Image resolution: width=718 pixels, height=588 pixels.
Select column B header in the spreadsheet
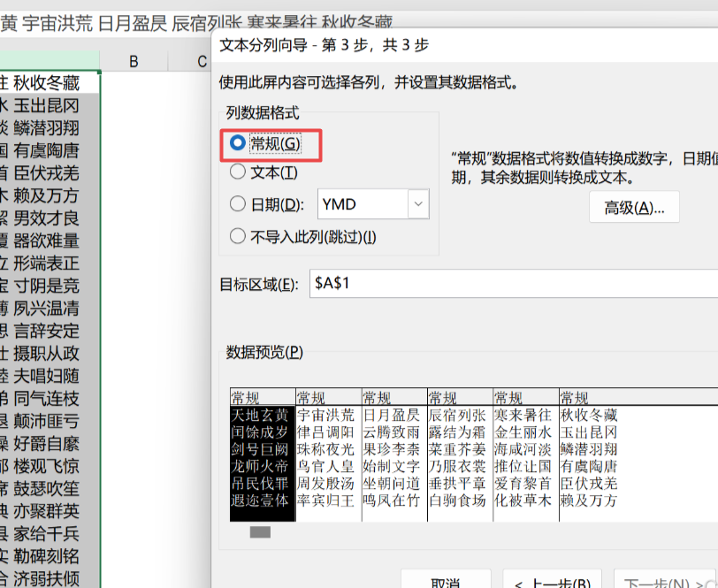(x=134, y=60)
